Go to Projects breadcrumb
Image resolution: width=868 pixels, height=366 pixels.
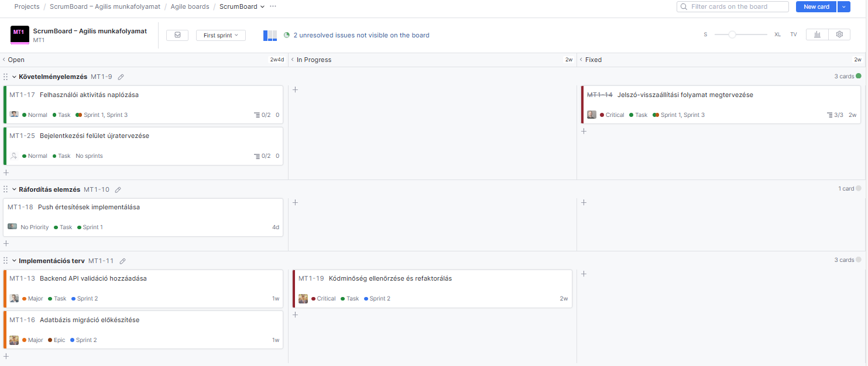(27, 6)
